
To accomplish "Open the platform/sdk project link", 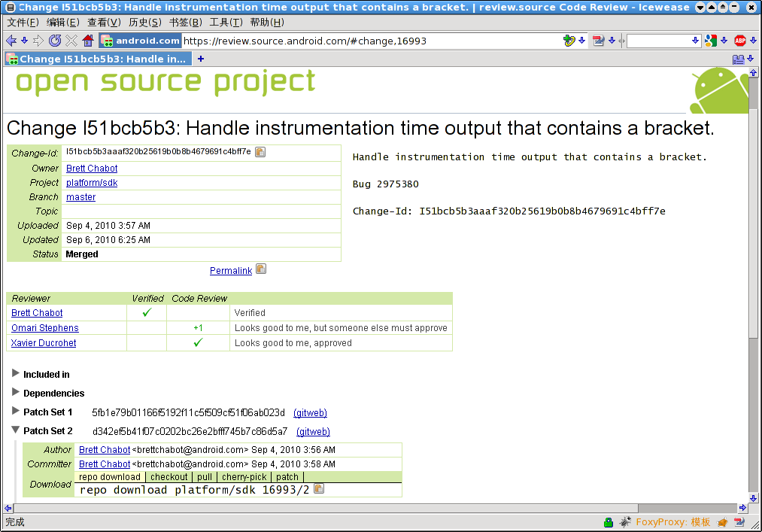I will coord(92,183).
